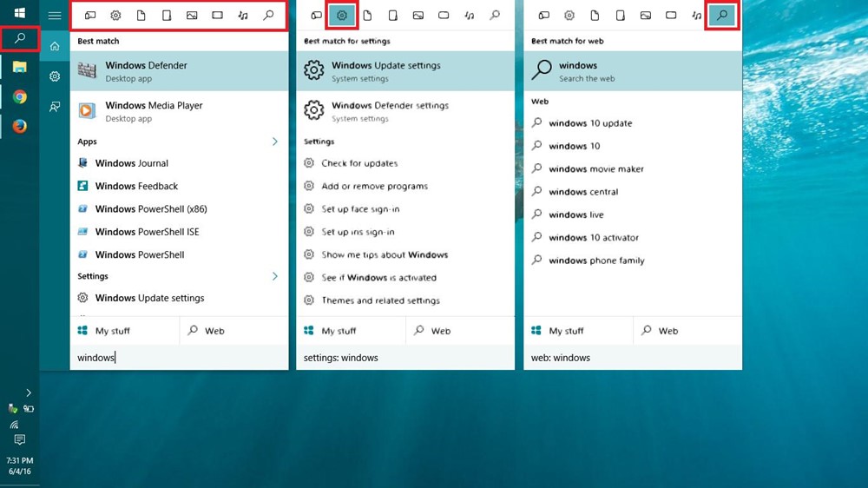This screenshot has height=488, width=868.
Task: Launch Google Chrome from the taskbar
Action: [x=20, y=97]
